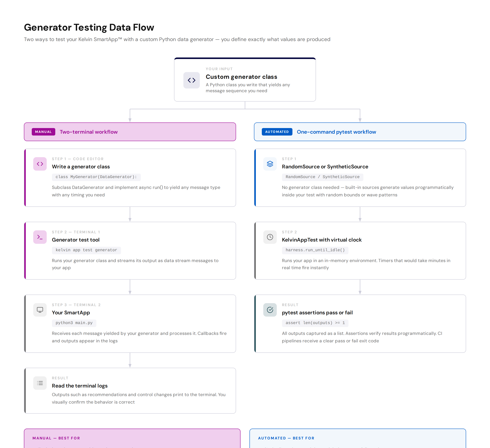The height and width of the screenshot is (448, 490).
Task: Click the KelvinAppTest with virtual clock heading
Action: tap(322, 240)
